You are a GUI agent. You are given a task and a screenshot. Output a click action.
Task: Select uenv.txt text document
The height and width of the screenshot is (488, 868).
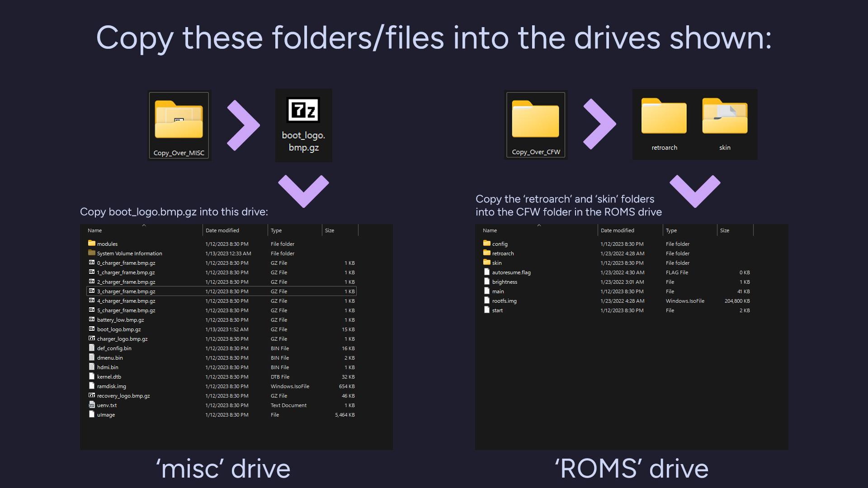click(222, 405)
